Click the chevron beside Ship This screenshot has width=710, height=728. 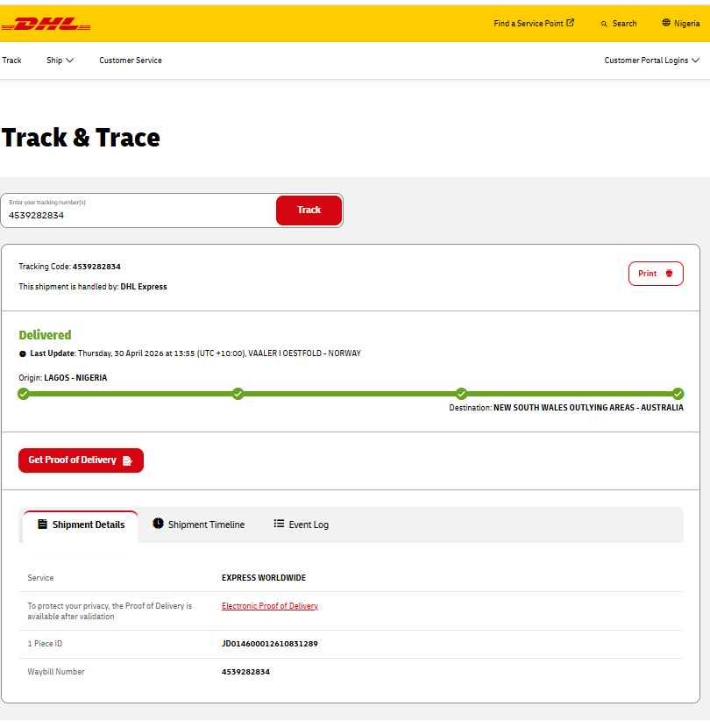pos(70,61)
